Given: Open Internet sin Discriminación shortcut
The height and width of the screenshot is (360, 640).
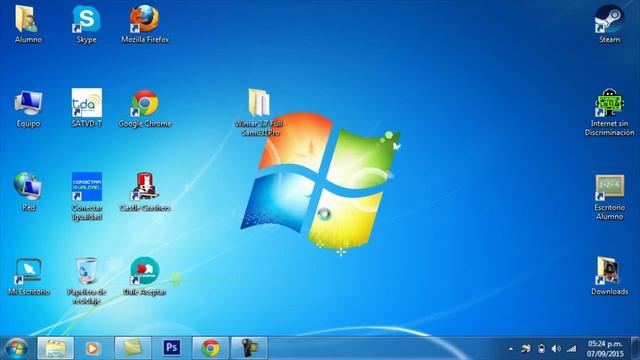Looking at the screenshot, I should tap(609, 103).
